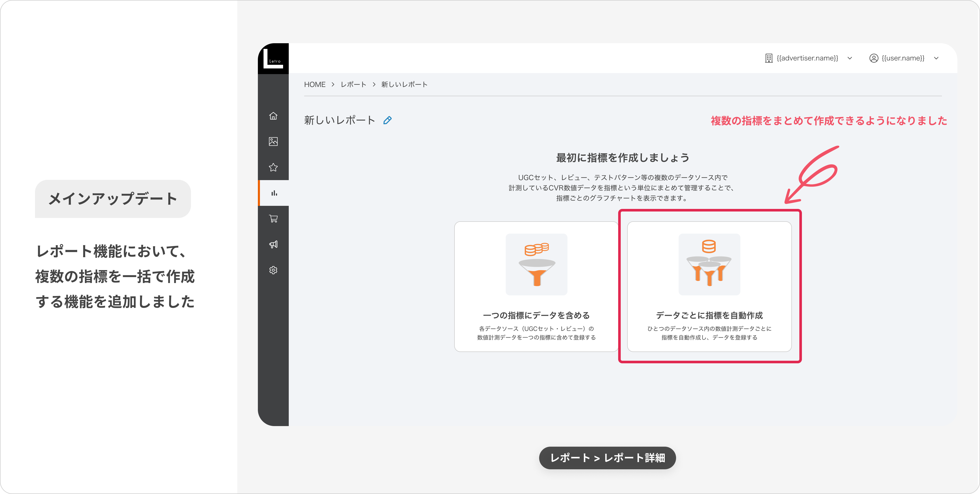Open the bar chart report sidebar icon
Screen dimensions: 980x494
(274, 193)
